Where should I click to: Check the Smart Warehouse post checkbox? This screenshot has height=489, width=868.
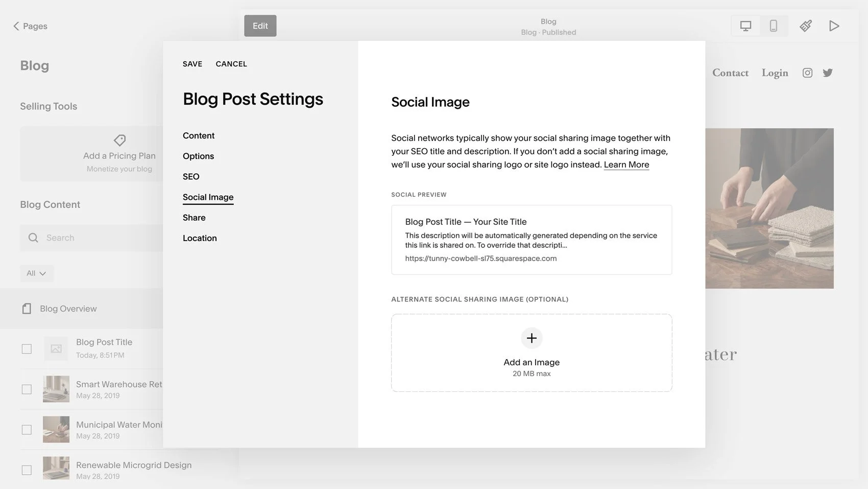[27, 389]
